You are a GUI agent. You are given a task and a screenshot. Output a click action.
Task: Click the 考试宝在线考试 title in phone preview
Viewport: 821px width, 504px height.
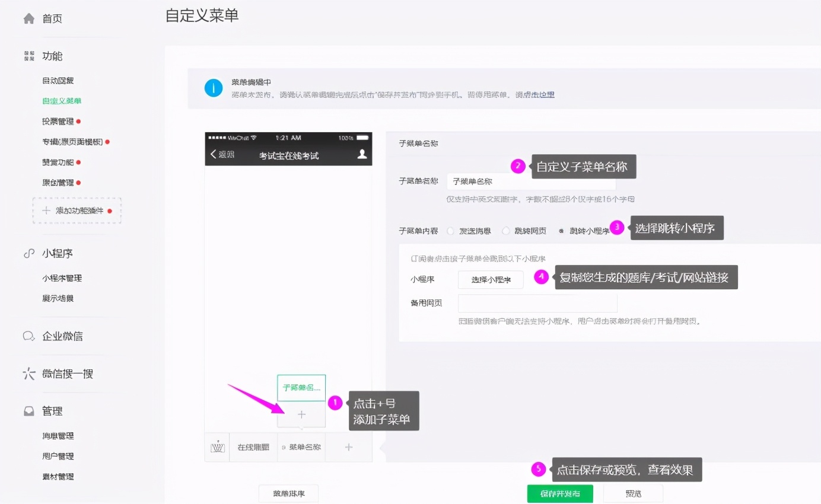pos(289,155)
